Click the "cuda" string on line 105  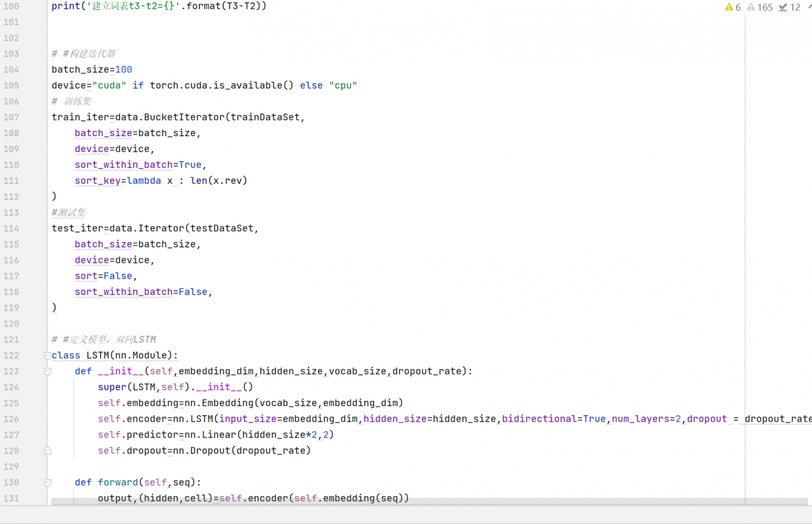[x=109, y=86]
